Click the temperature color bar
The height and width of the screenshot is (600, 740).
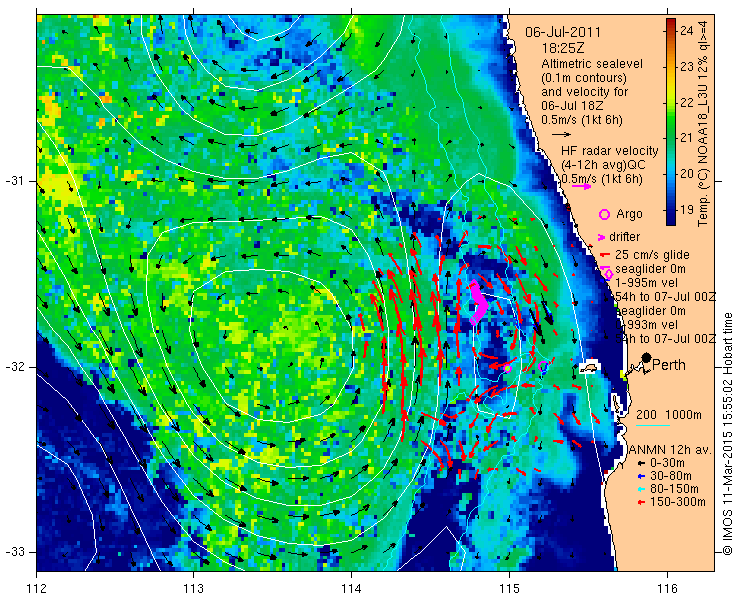tap(671, 122)
